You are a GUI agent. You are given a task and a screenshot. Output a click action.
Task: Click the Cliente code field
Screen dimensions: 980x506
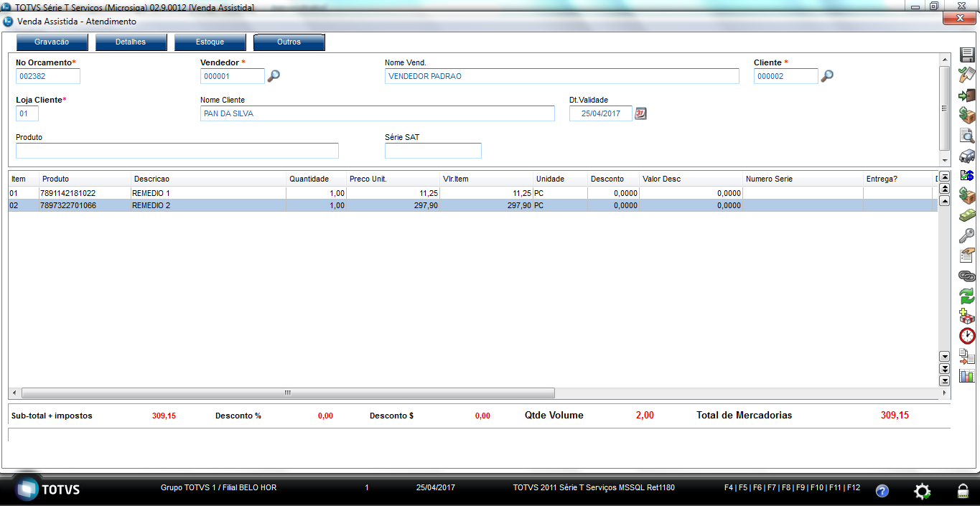pyautogui.click(x=786, y=76)
